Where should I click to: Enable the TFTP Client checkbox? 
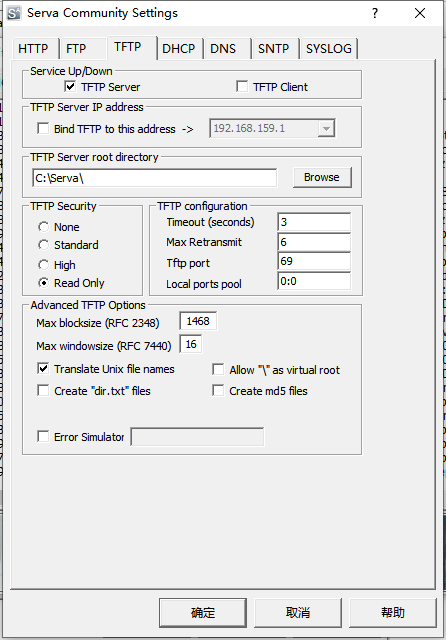pyautogui.click(x=242, y=87)
